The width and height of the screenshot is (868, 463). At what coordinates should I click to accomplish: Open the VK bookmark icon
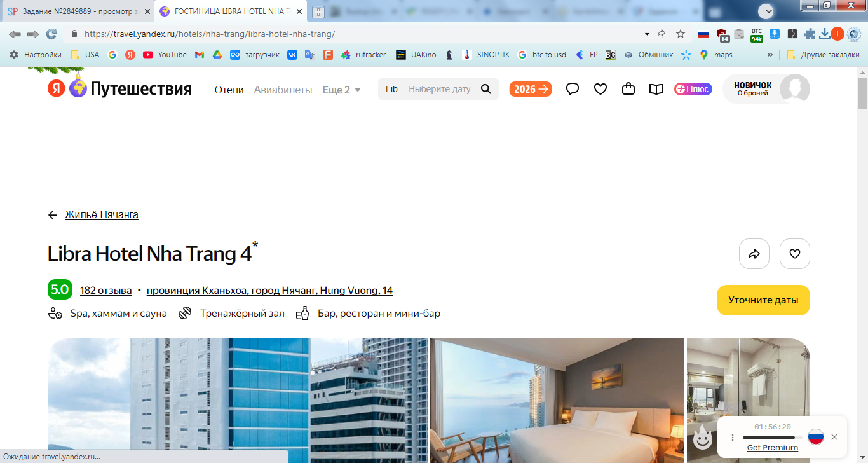pyautogui.click(x=292, y=55)
